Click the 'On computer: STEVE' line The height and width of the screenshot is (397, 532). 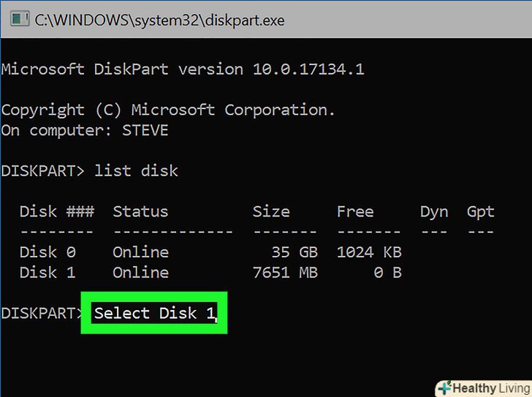[x=85, y=130]
